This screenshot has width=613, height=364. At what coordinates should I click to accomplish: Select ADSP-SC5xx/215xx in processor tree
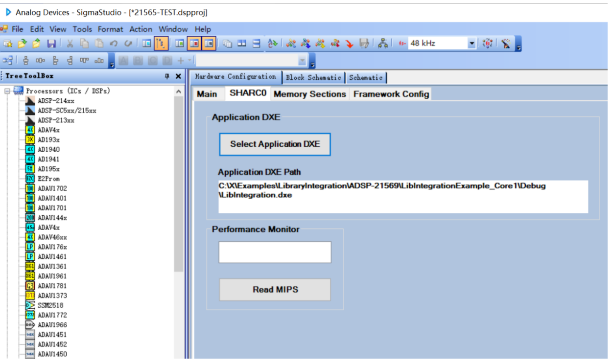click(67, 111)
